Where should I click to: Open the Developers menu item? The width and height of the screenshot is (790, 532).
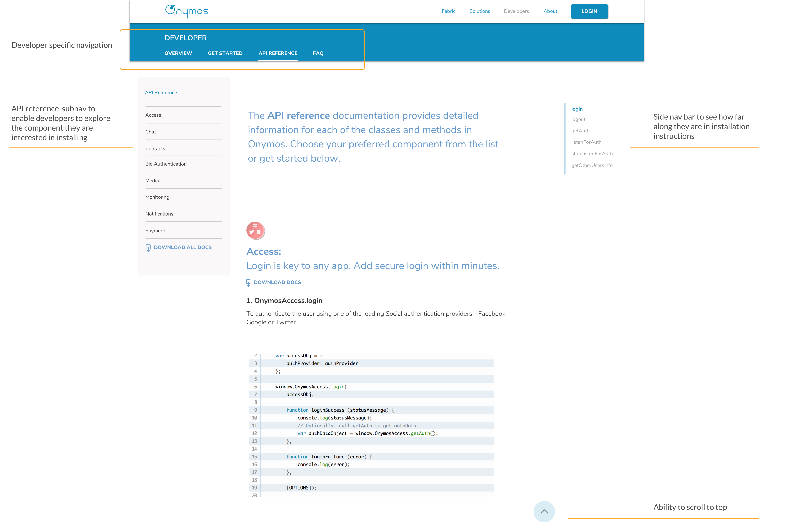[x=516, y=11]
